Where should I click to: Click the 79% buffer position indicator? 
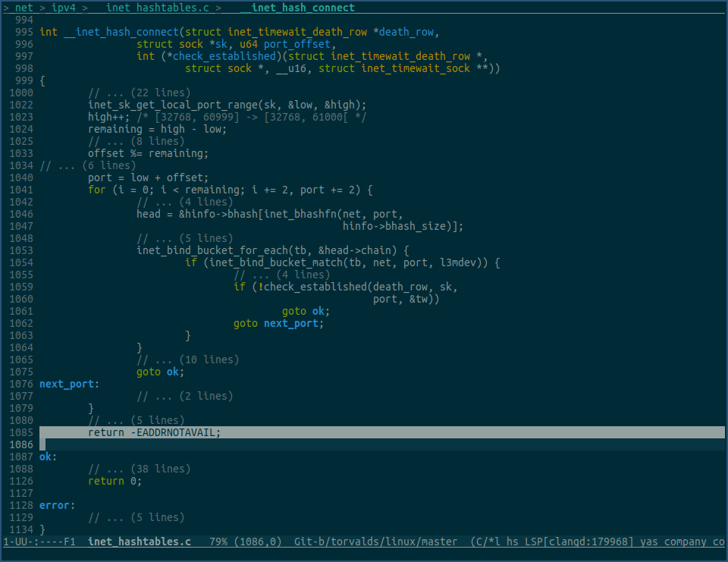218,542
